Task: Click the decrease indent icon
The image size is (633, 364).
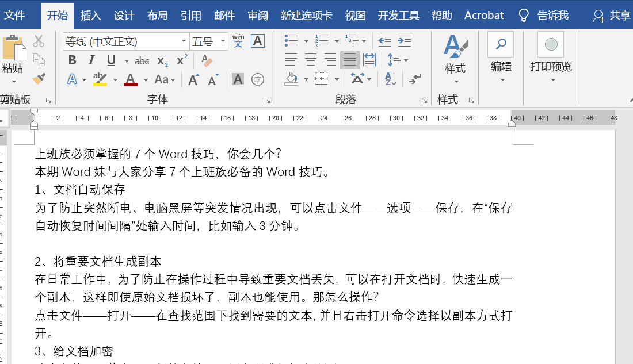Action: pos(385,41)
